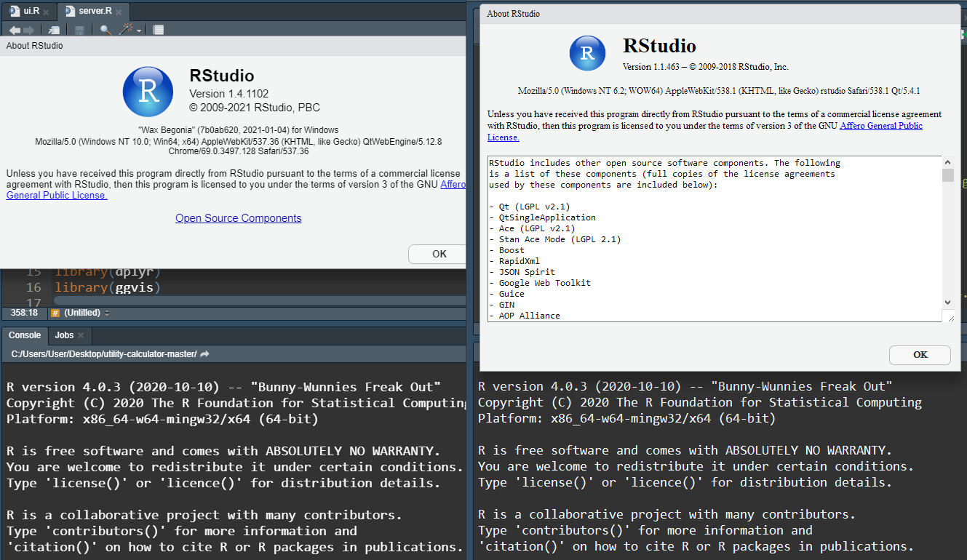Image resolution: width=967 pixels, height=560 pixels.
Task: Select the server.R tab
Action: [93, 11]
